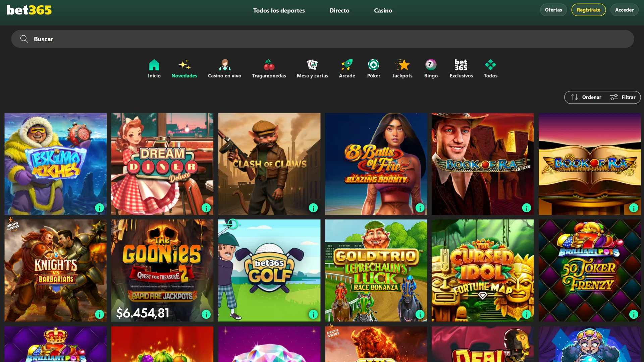The image size is (644, 362).
Task: Open Clash of Claws game thumbnail
Action: point(269,164)
